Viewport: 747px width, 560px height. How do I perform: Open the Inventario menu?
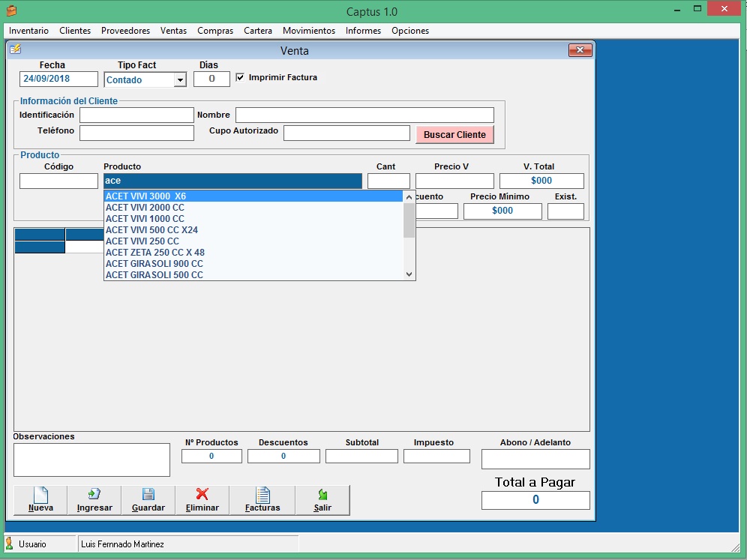(28, 31)
